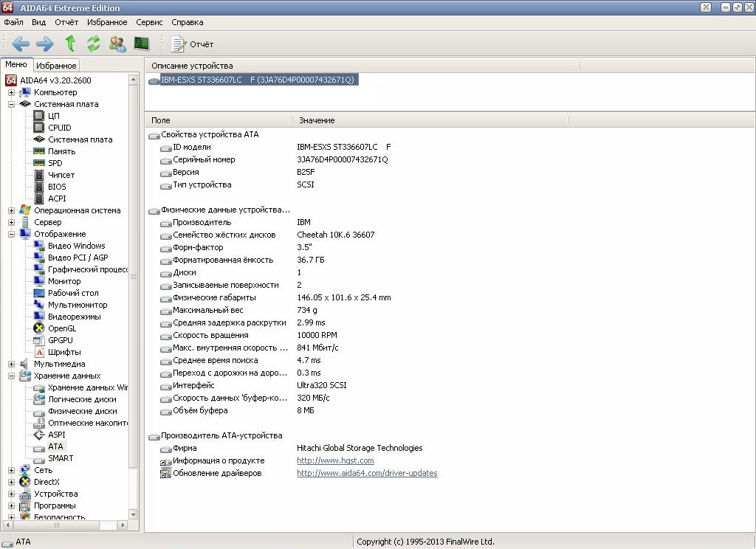Select the Чипсет chip icon item

pos(39,175)
